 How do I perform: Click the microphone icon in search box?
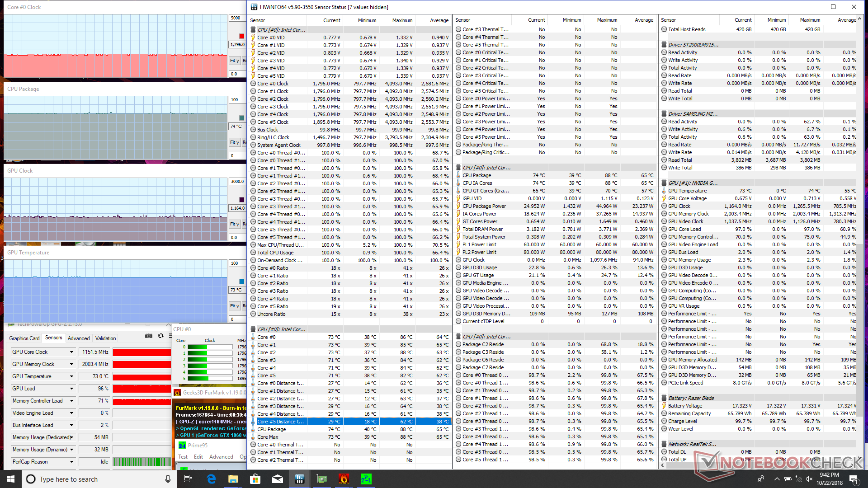168,479
